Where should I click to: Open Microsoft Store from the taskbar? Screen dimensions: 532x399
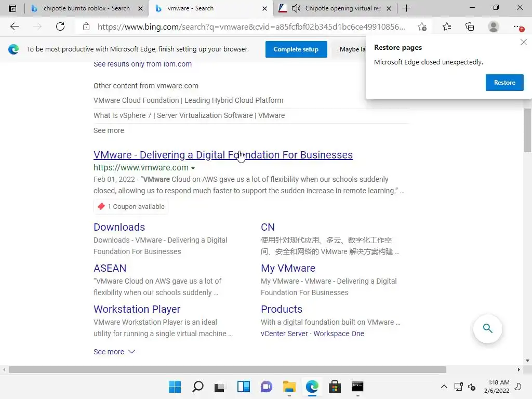point(335,387)
